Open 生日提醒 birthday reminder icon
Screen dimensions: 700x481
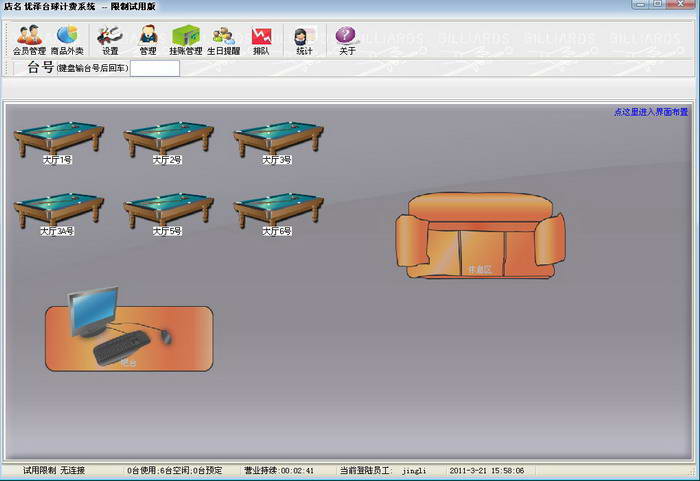pyautogui.click(x=224, y=40)
